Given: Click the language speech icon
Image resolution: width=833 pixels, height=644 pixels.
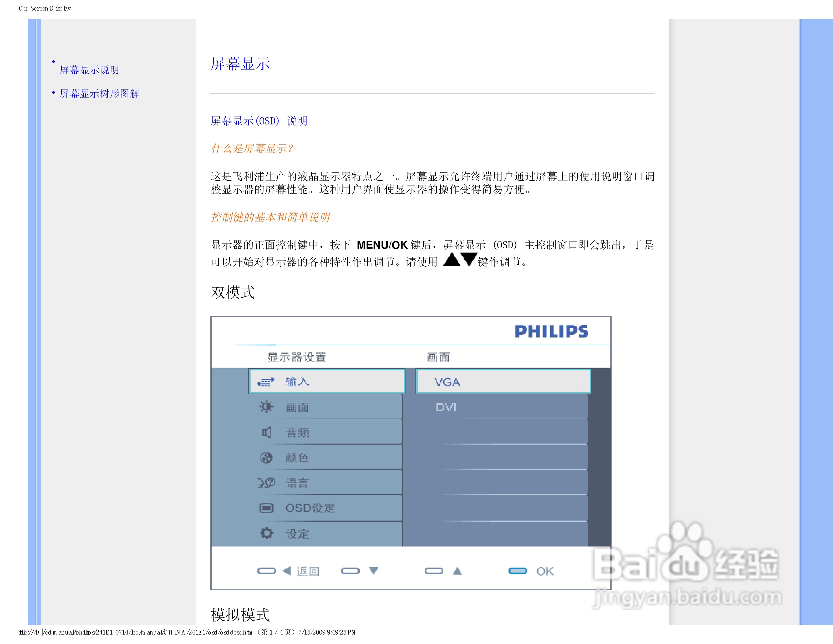Looking at the screenshot, I should tap(266, 483).
